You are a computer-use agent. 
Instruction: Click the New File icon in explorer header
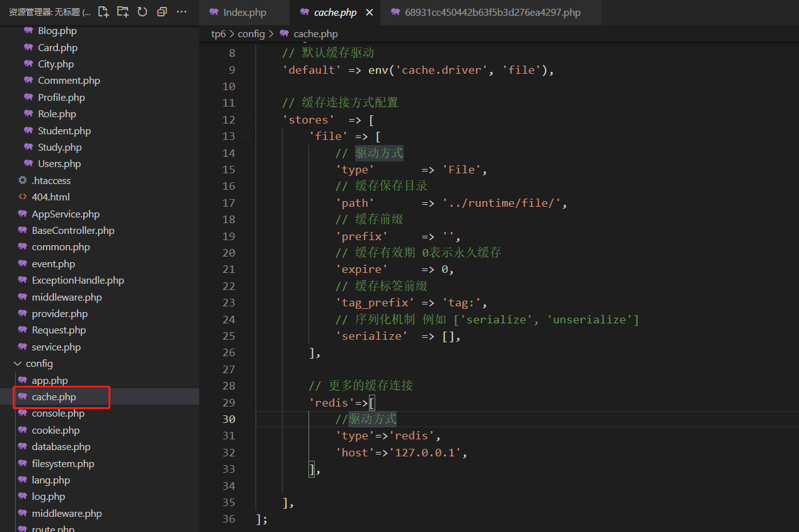(x=103, y=11)
